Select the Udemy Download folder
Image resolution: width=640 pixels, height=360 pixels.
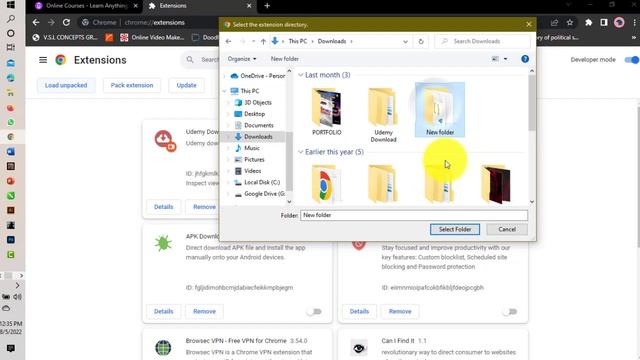[x=383, y=115]
